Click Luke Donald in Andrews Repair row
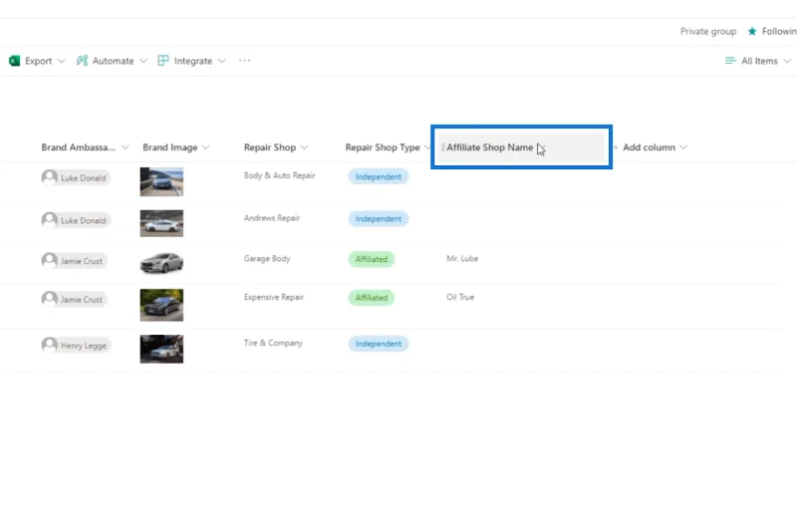797x532 pixels. click(76, 220)
